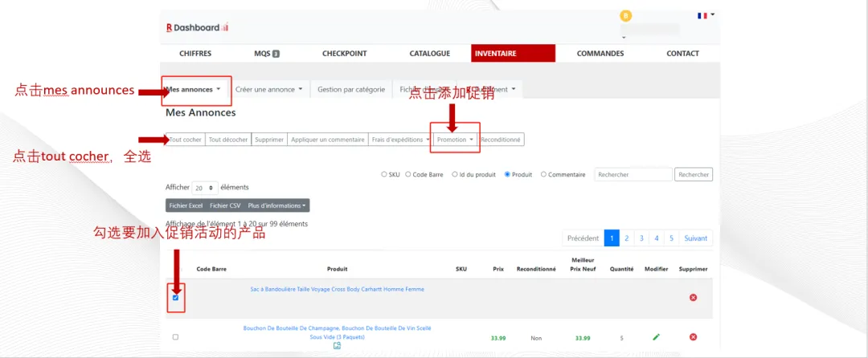868x358 pixels.
Task: Open the Sac à Bandoulière Taille Voyage product link
Action: pos(337,289)
